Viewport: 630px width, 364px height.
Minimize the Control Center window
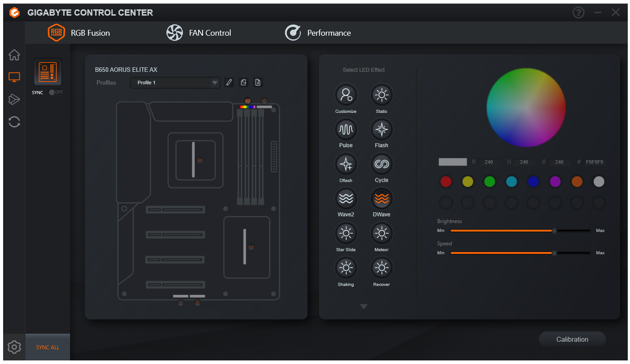[598, 12]
